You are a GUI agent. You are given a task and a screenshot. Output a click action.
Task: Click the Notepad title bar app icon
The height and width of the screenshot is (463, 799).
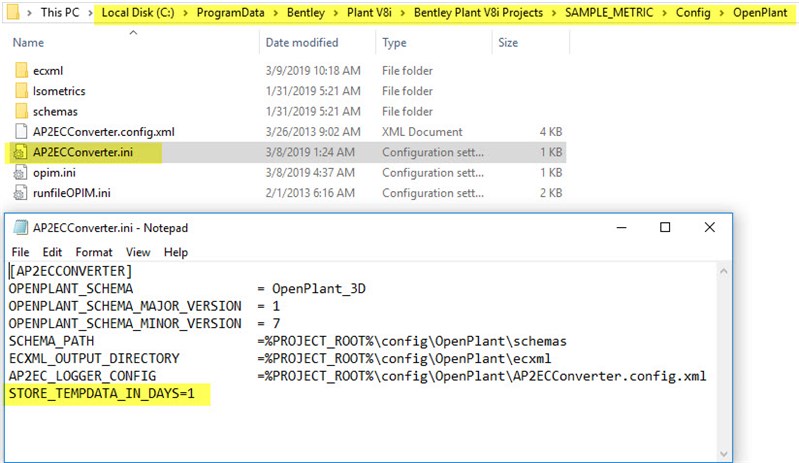(20, 227)
